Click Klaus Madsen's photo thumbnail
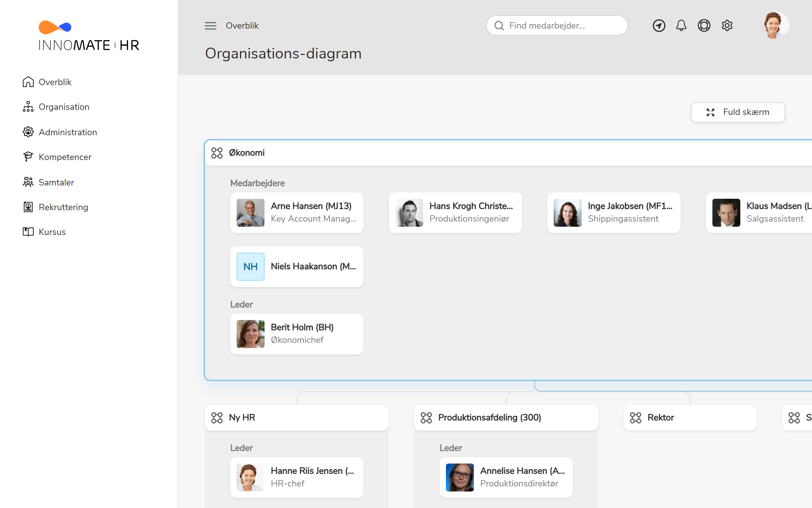The height and width of the screenshot is (508, 812). tap(726, 212)
